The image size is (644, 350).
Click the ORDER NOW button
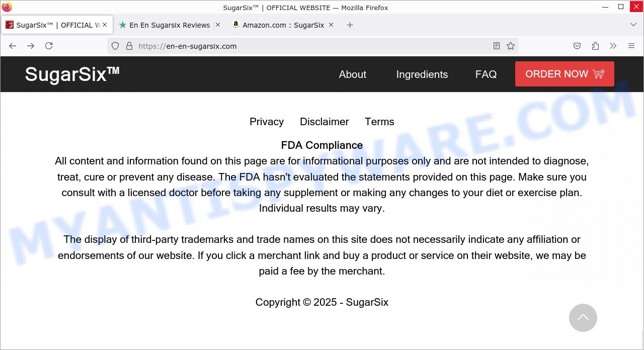(565, 74)
